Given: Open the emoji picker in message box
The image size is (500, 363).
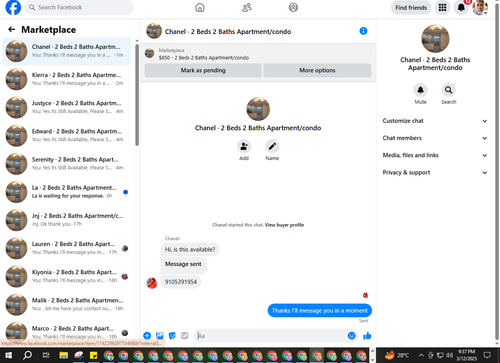Looking at the screenshot, I should tap(352, 336).
